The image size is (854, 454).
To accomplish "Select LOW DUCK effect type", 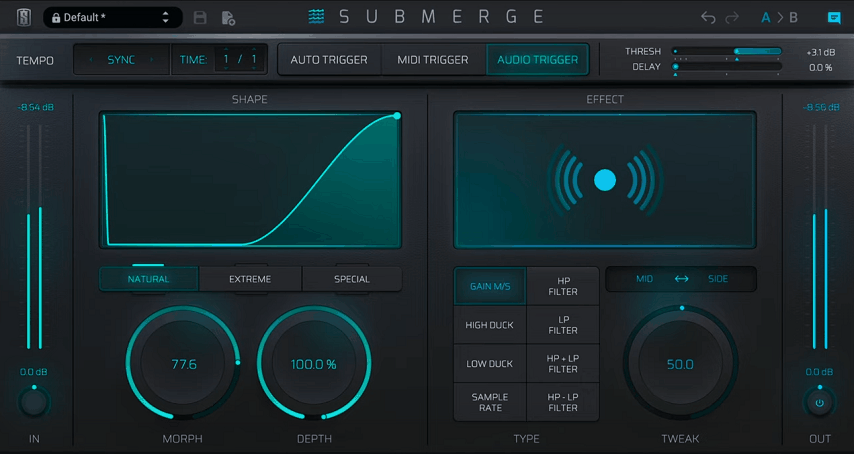I will [x=490, y=364].
